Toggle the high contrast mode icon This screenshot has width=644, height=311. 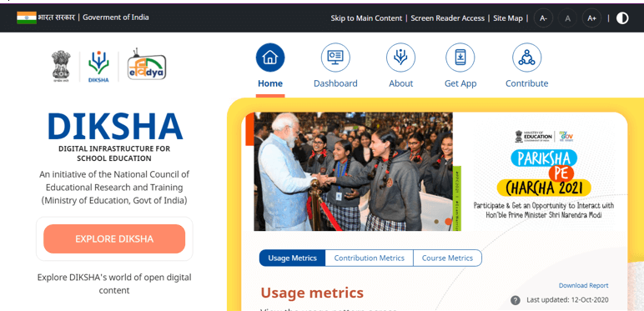pos(622,18)
